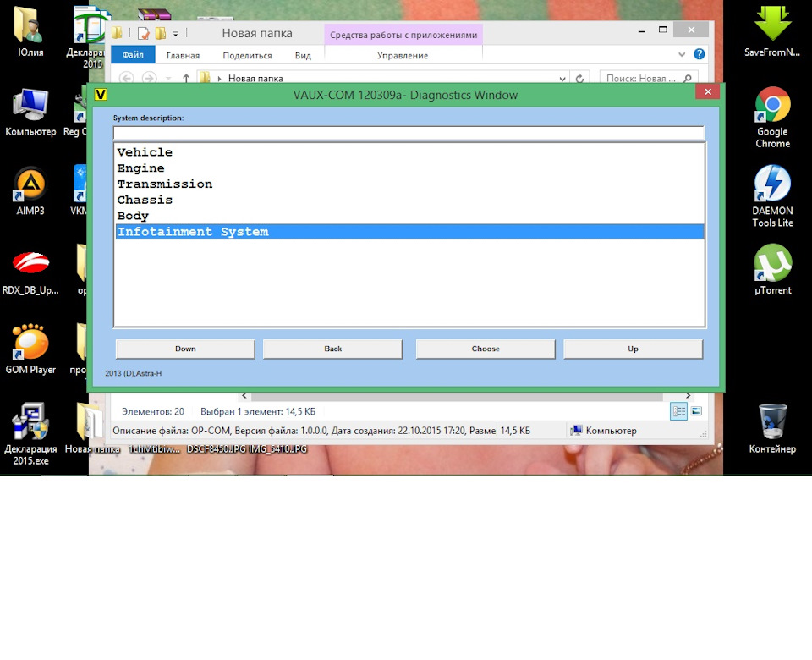Click the horizontal scrollbar in Explorer

(455, 396)
